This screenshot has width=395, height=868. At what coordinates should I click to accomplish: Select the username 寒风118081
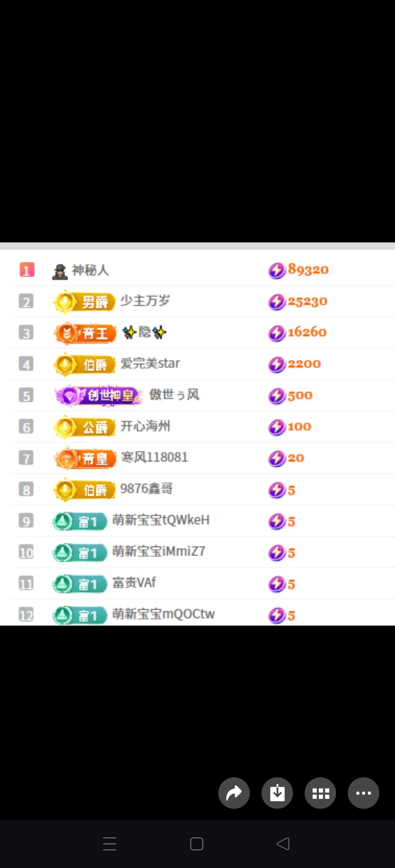point(154,457)
